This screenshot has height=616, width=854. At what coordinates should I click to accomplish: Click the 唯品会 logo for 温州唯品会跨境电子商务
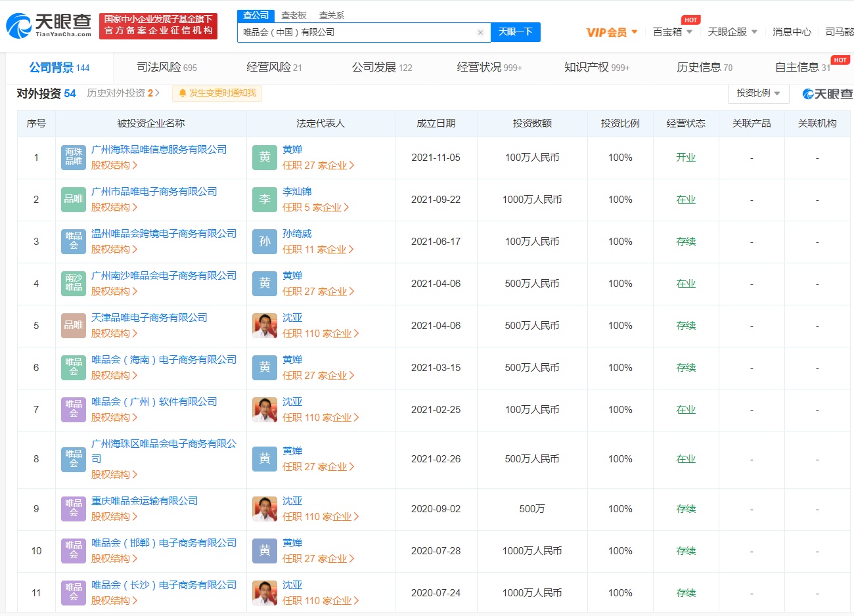tap(74, 242)
